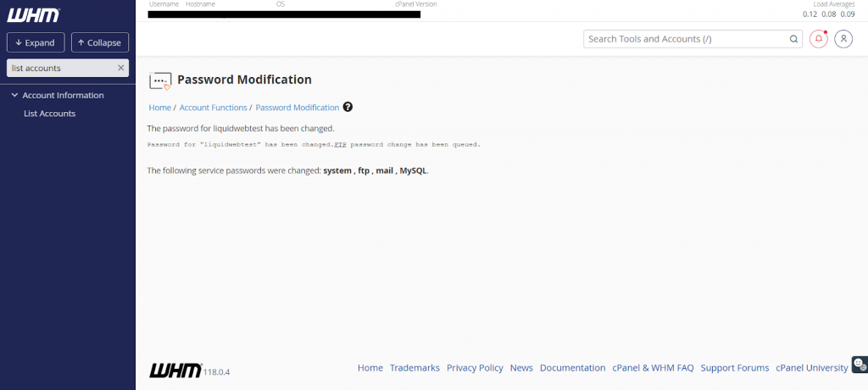Click the Account Information section label

63,95
